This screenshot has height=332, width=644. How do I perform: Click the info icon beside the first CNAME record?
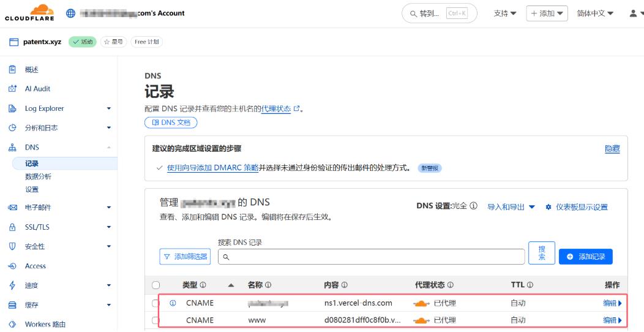tap(173, 303)
